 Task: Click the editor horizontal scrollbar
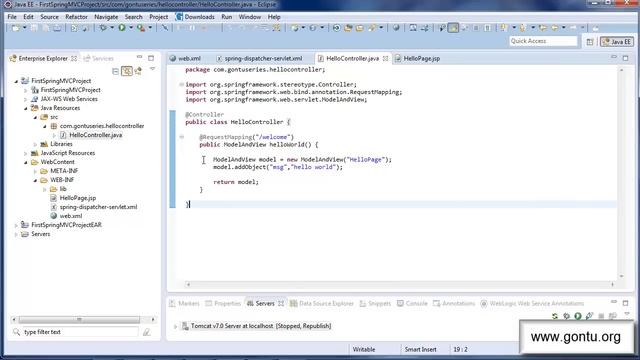(400, 284)
